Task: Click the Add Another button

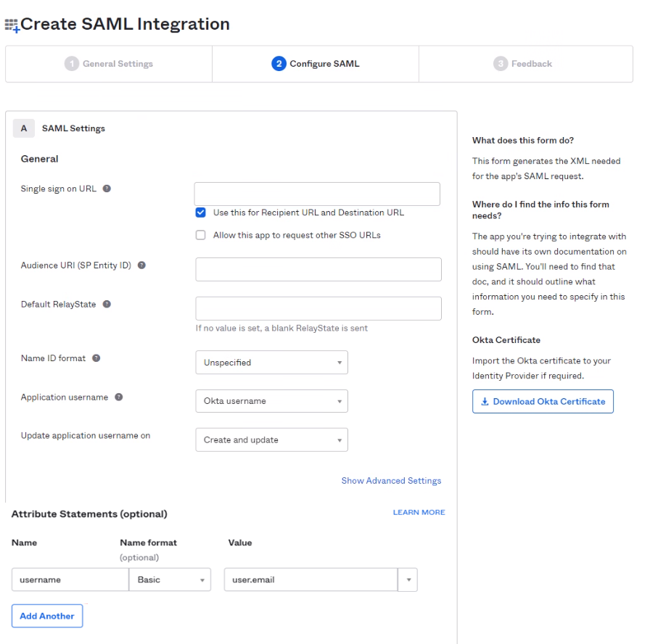Action: point(47,616)
